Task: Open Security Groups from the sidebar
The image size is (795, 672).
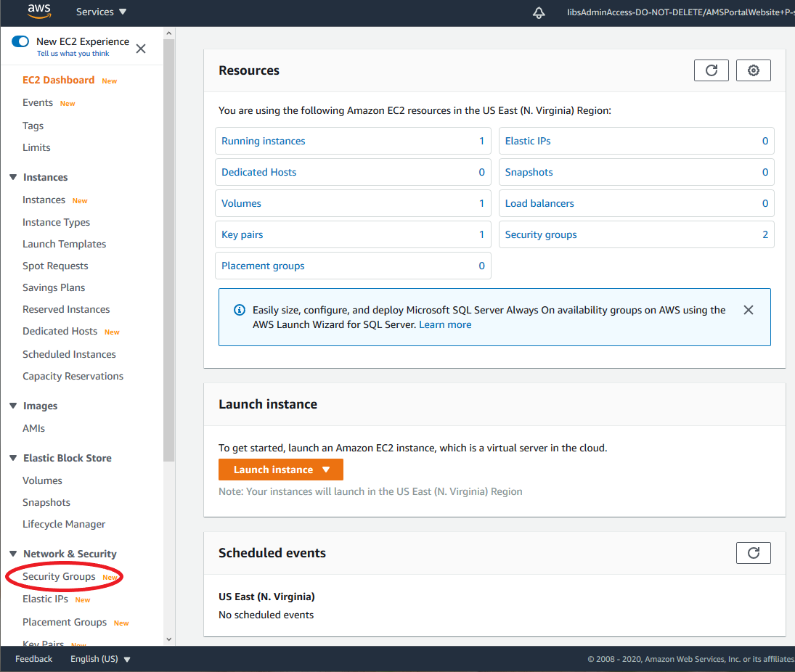Action: (x=58, y=576)
